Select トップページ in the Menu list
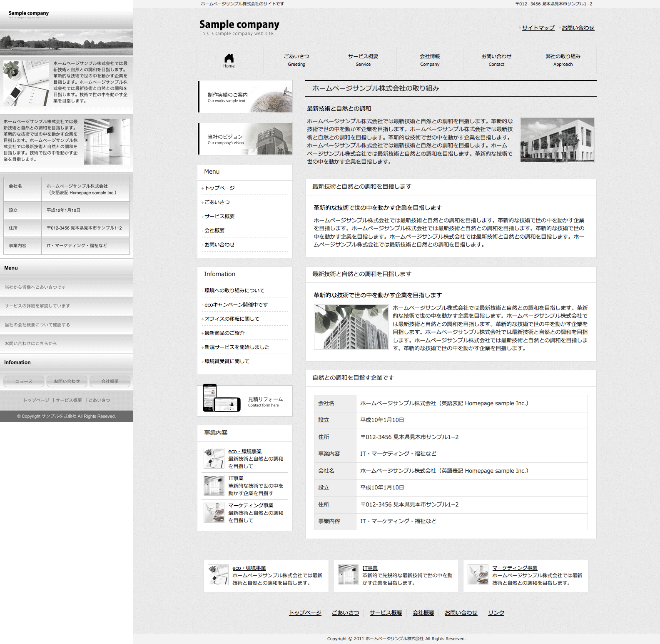Viewport: 660px width, 644px height. coord(219,188)
